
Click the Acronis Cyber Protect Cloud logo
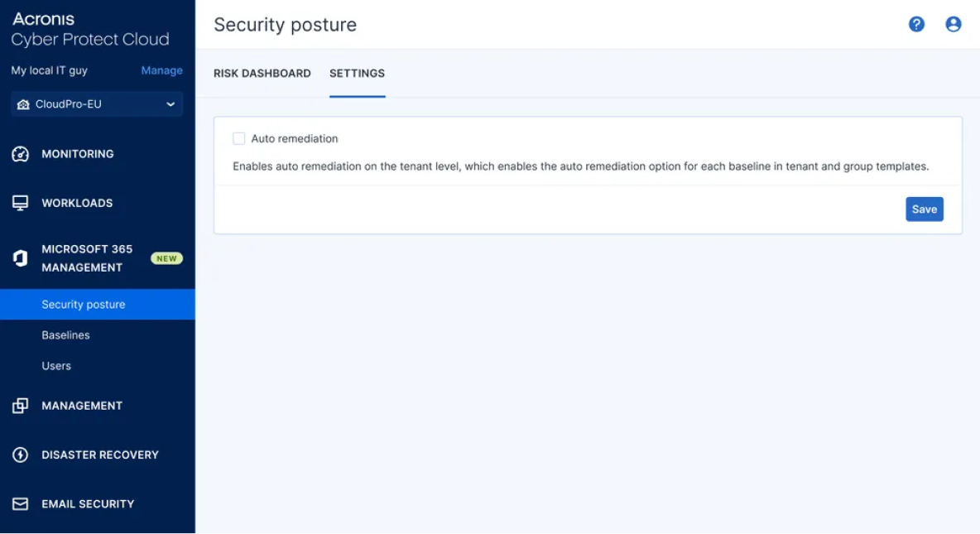pos(89,29)
